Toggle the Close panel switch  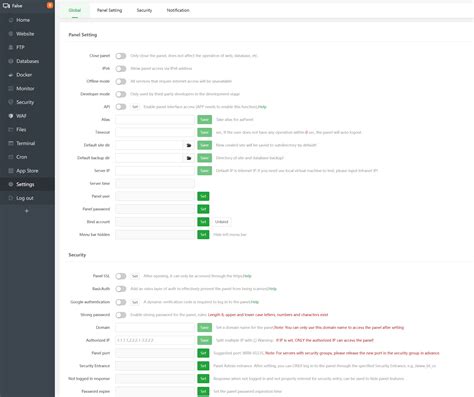pyautogui.click(x=121, y=56)
